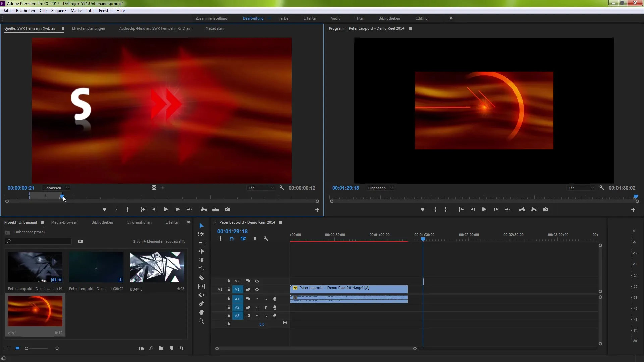Open Source panel hamburger menu
This screenshot has height=362, width=644.
click(63, 28)
